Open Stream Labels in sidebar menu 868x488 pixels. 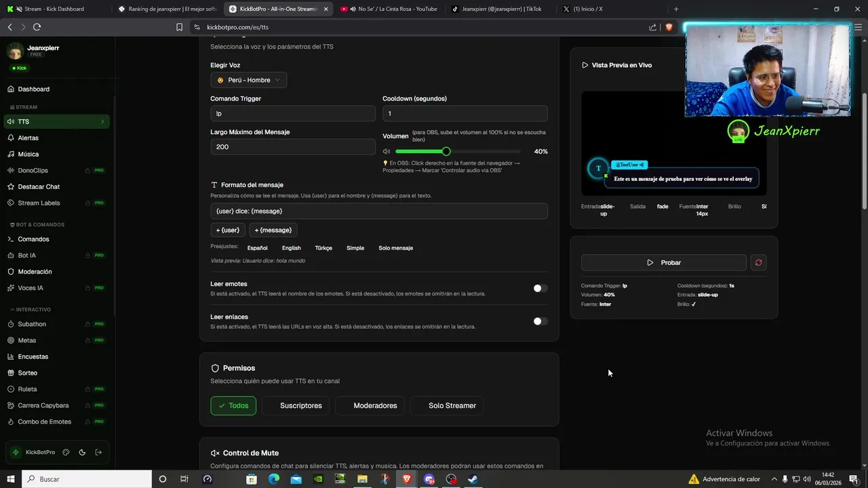[x=57, y=203]
